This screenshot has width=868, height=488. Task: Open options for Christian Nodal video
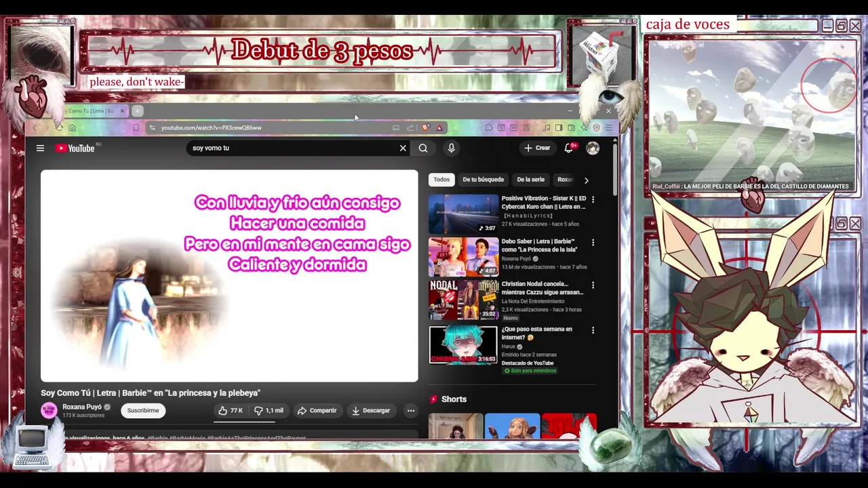point(593,285)
